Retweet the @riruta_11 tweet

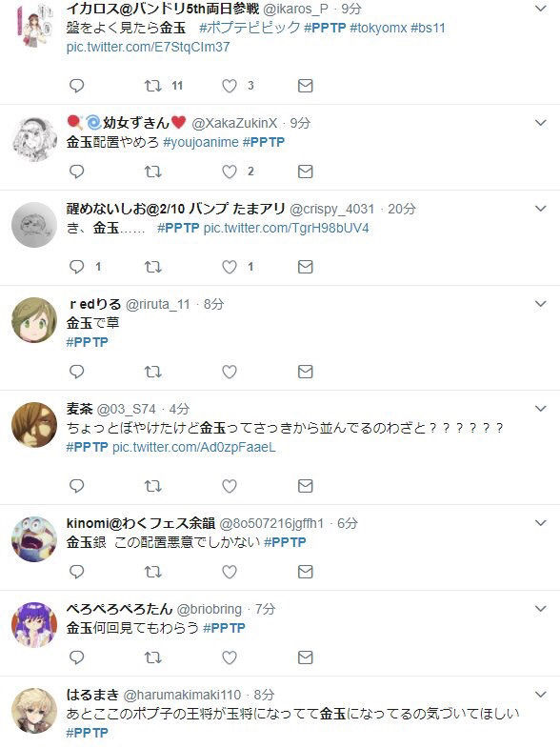coord(153,372)
